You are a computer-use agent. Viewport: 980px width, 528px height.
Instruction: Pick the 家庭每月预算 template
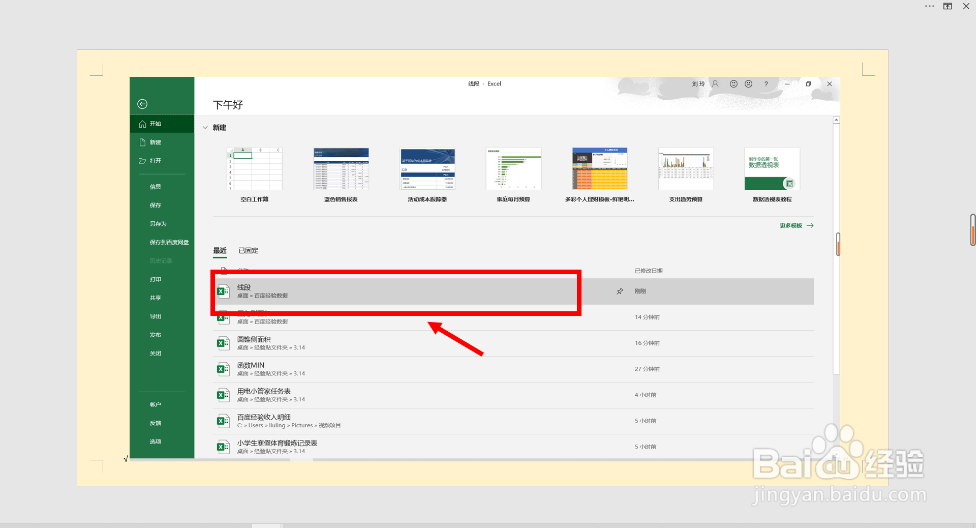[x=513, y=175]
